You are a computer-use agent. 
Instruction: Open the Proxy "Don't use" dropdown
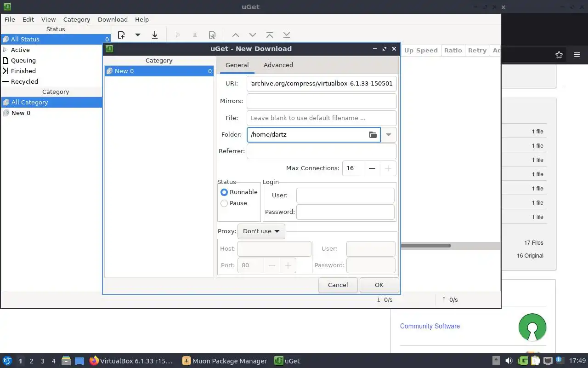pyautogui.click(x=261, y=231)
